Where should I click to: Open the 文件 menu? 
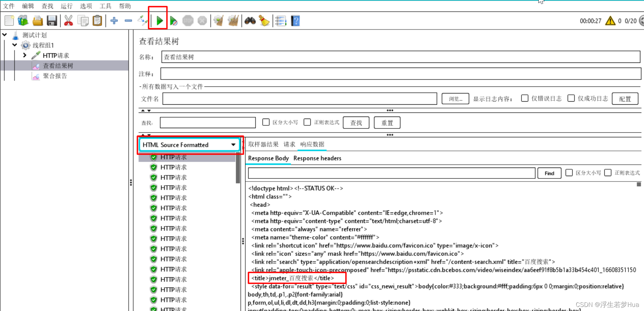(x=9, y=6)
